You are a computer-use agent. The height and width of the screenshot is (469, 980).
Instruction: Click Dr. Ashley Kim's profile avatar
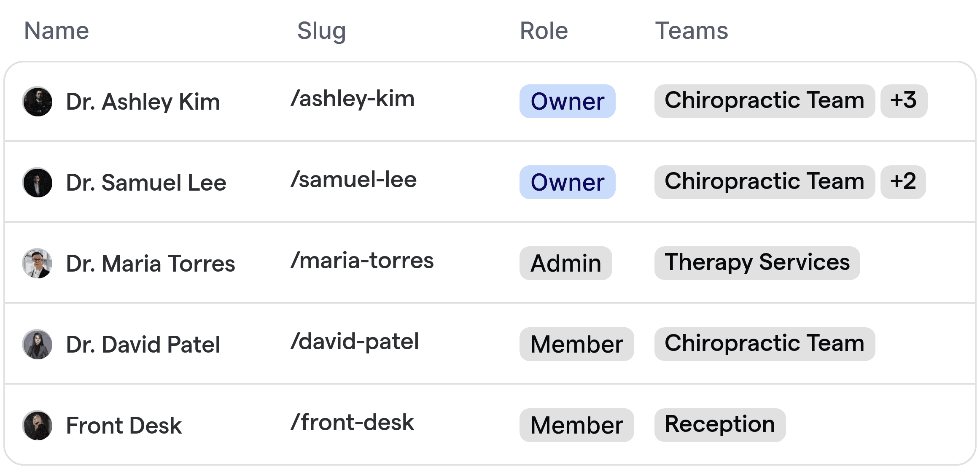pyautogui.click(x=37, y=101)
